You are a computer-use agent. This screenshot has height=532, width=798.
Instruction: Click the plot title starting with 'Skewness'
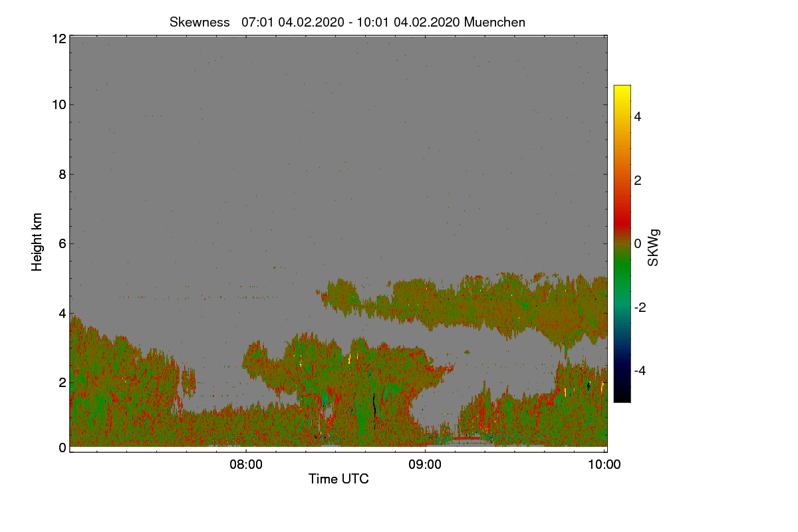coord(347,22)
